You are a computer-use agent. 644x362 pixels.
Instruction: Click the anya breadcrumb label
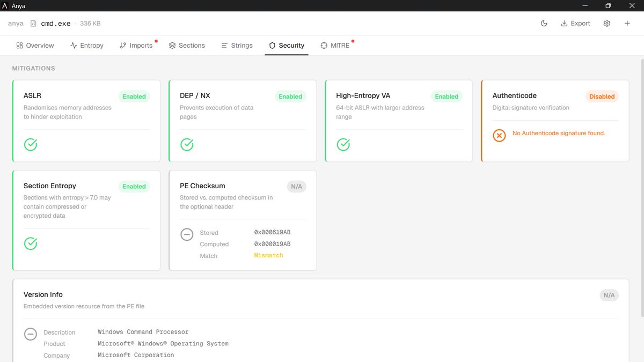click(16, 24)
